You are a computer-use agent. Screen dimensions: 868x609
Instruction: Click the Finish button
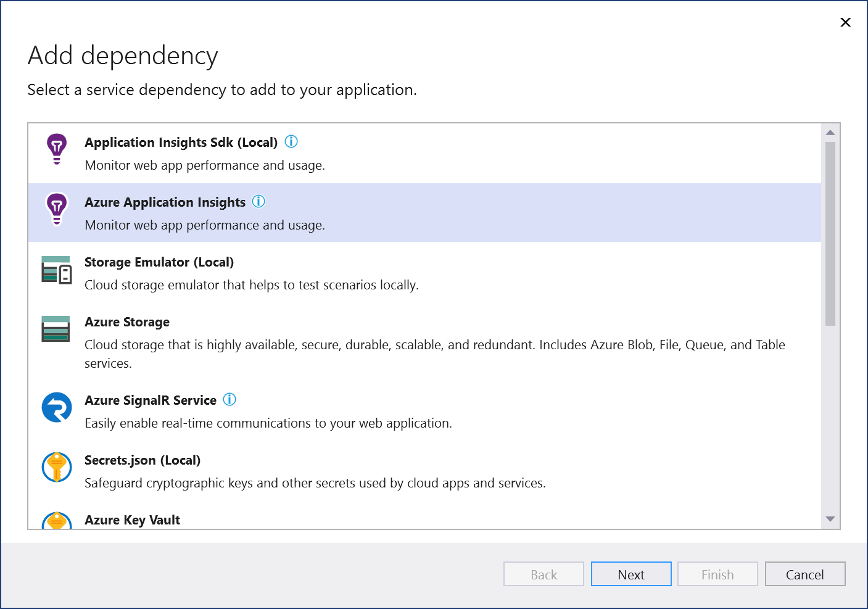[717, 574]
